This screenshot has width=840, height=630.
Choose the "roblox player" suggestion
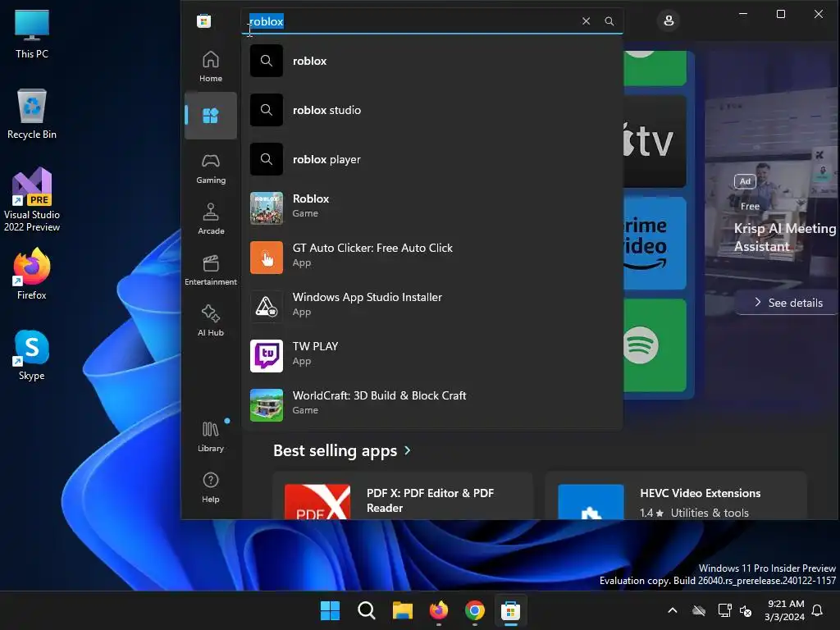431,160
